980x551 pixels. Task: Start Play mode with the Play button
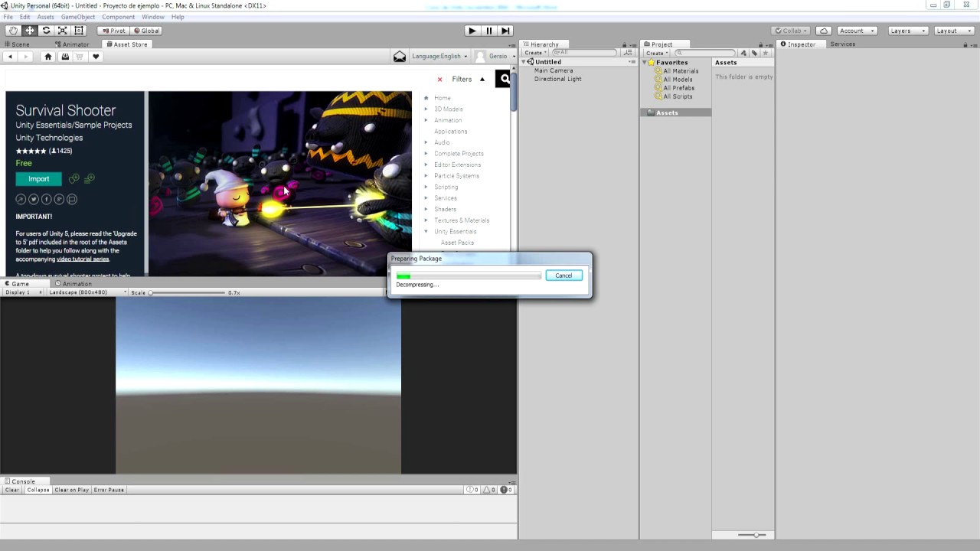pyautogui.click(x=472, y=31)
